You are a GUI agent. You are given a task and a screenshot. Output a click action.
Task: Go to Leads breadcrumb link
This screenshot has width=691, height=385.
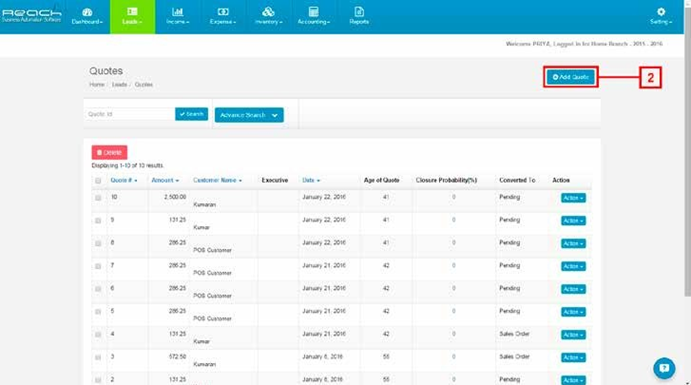(119, 85)
